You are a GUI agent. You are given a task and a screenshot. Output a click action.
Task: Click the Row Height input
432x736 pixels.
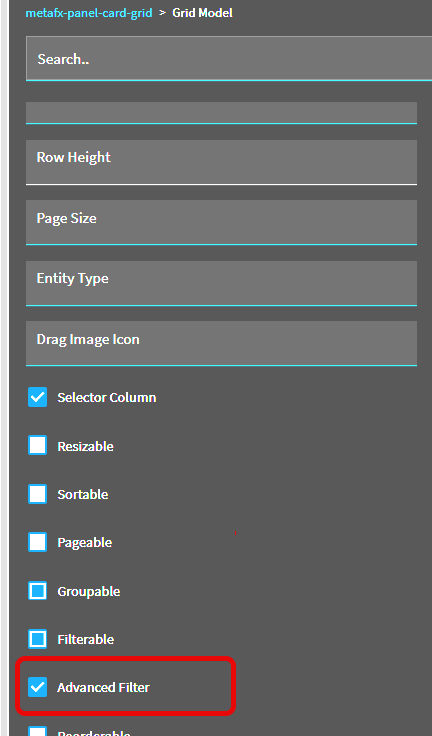[221, 162]
